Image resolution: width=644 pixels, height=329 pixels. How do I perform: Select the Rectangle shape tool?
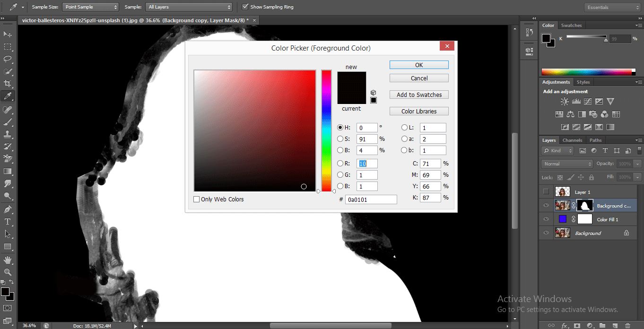8,246
